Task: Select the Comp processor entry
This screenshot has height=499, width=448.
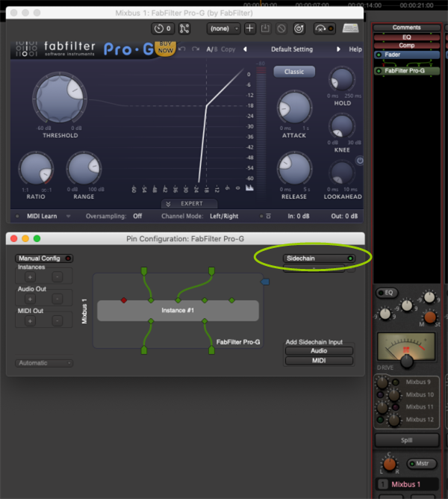Action: click(x=406, y=46)
